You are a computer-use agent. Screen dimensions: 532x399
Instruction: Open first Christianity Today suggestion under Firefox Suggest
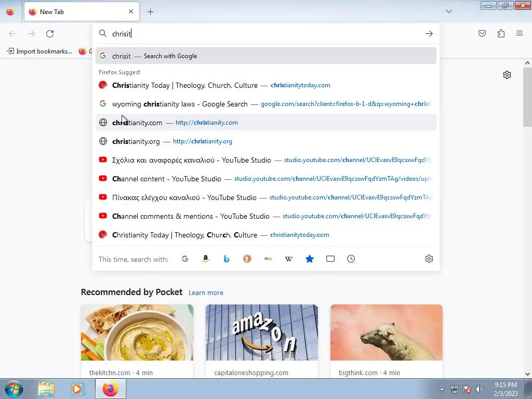click(266, 85)
